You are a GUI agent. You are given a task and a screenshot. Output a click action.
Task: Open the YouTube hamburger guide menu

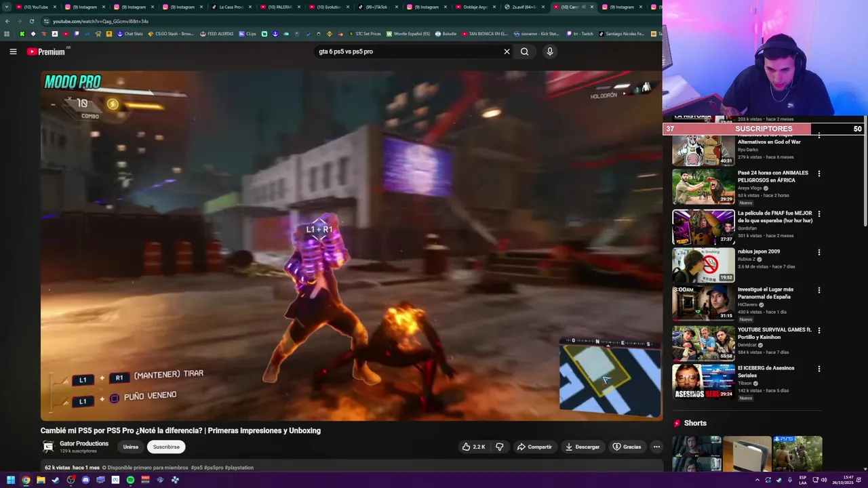click(13, 52)
